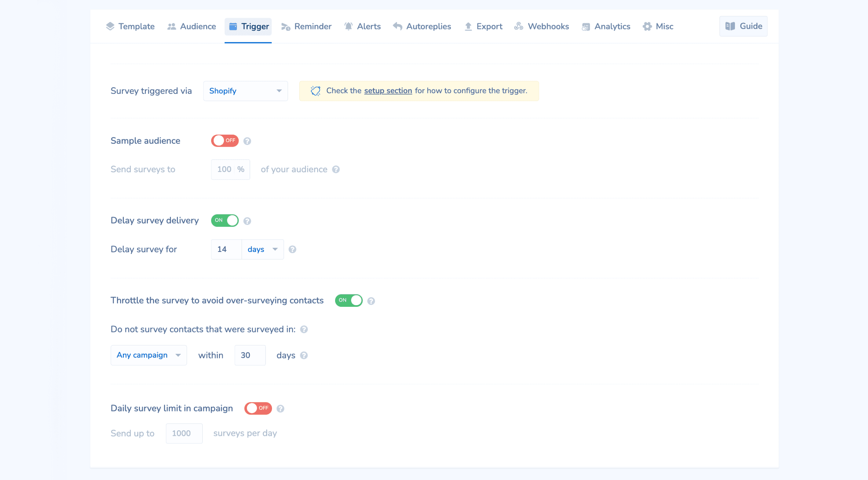Click help icon after 'within 30 days'
This screenshot has width=868, height=480.
click(x=304, y=356)
